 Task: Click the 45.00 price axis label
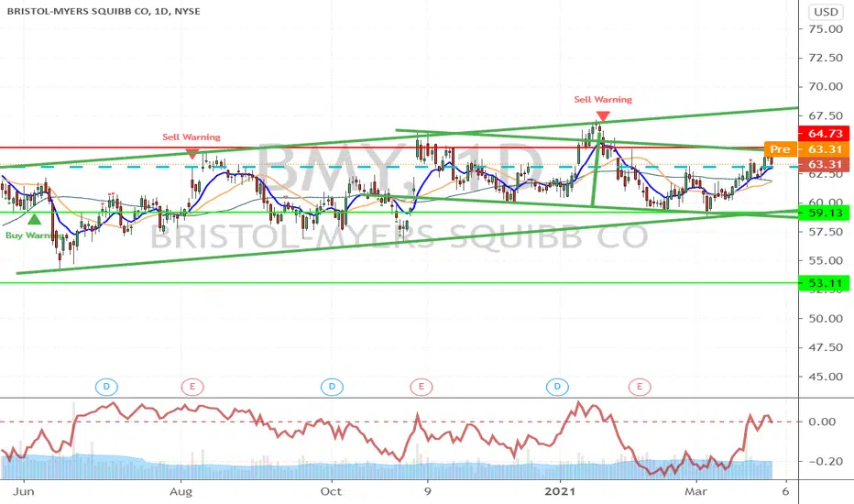pyautogui.click(x=826, y=377)
